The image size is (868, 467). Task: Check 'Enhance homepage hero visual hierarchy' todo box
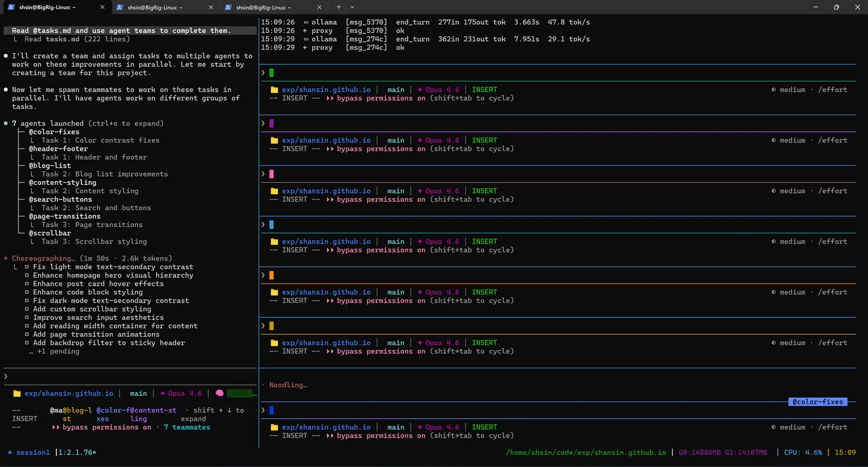click(x=27, y=276)
